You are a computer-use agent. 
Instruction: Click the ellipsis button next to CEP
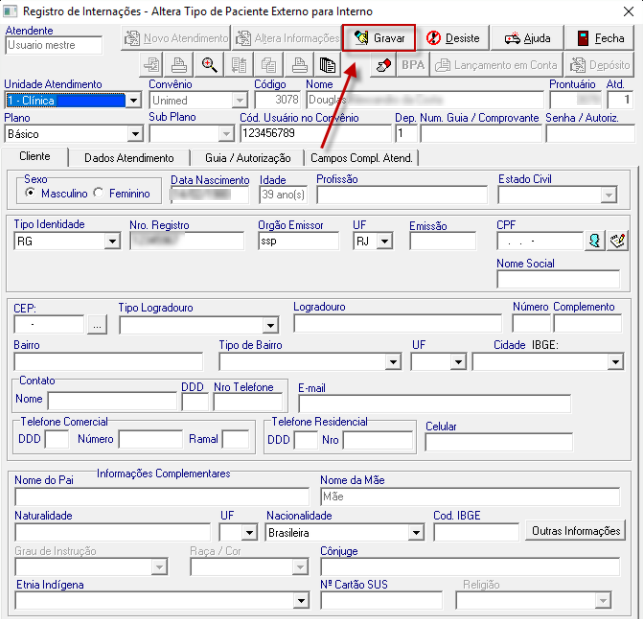(x=97, y=325)
